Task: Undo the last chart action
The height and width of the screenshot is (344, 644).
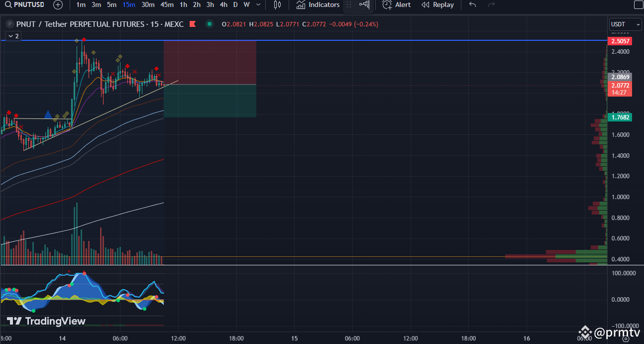Action: click(x=472, y=5)
